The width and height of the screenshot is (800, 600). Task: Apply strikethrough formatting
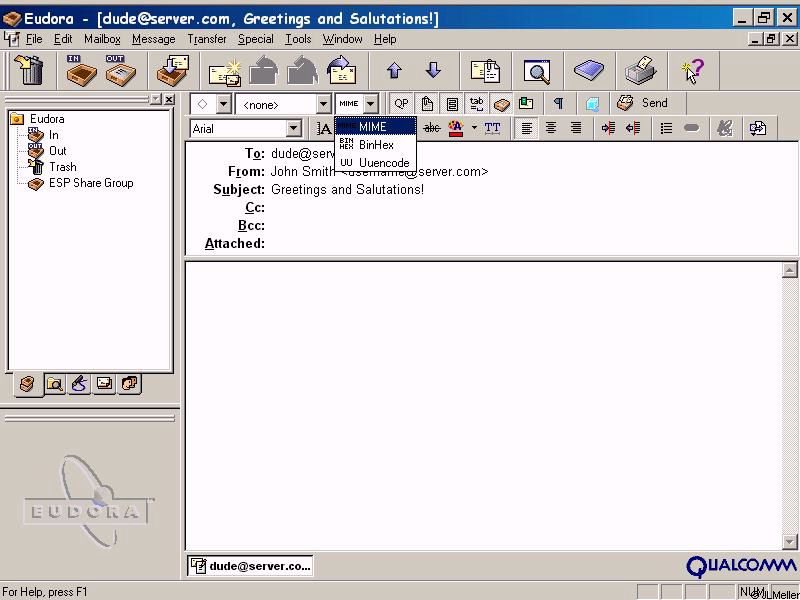tap(432, 128)
